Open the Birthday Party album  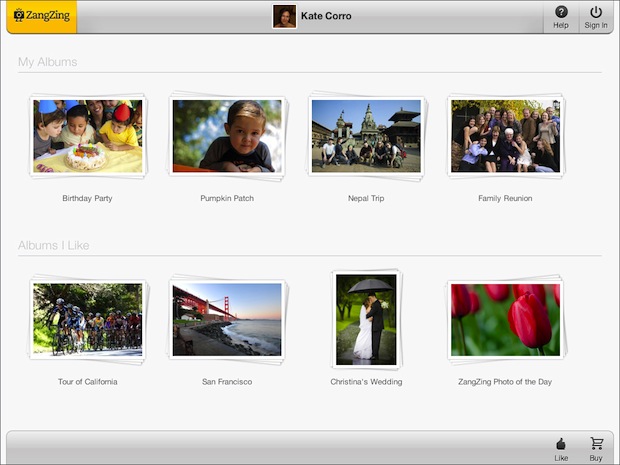pyautogui.click(x=88, y=137)
